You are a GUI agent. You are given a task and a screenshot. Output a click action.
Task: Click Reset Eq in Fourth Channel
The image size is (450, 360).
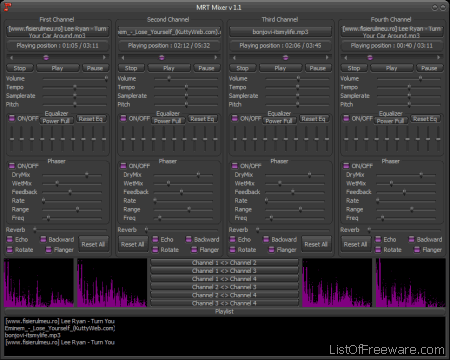pos(425,119)
